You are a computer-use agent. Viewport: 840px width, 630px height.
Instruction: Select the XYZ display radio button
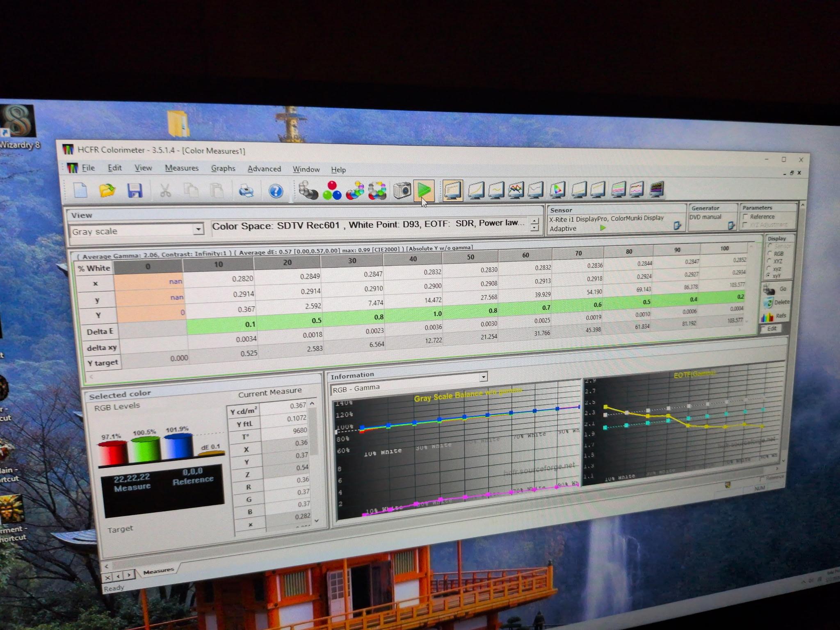769,261
